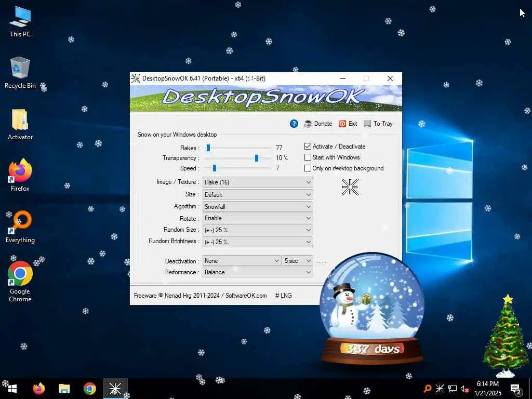Uncheck Activate / Deactivate checkbox
This screenshot has height=399, width=532.
pos(308,146)
